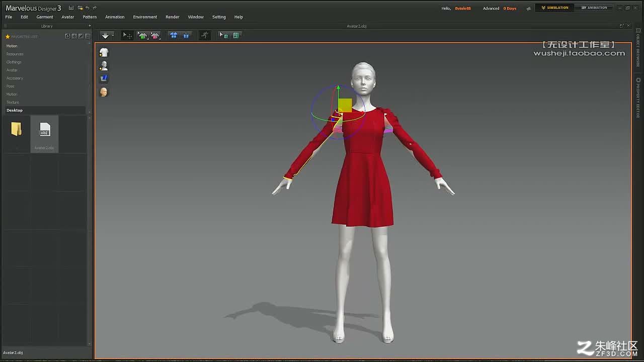Click the Favorites List star icon

tap(8, 37)
